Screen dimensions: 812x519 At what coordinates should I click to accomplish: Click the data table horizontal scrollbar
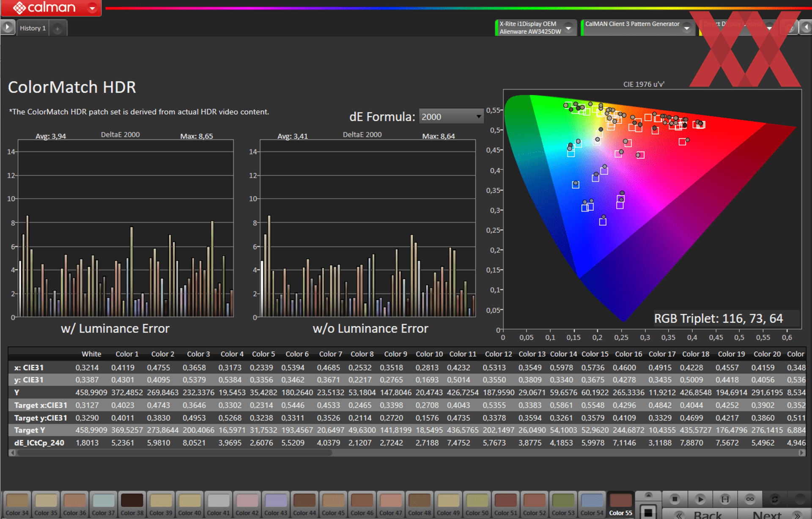pyautogui.click(x=173, y=453)
